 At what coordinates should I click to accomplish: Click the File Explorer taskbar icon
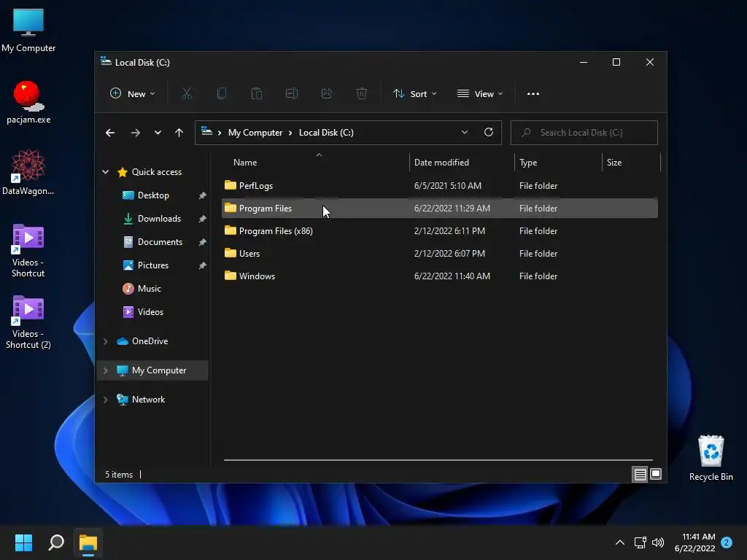tap(88, 542)
